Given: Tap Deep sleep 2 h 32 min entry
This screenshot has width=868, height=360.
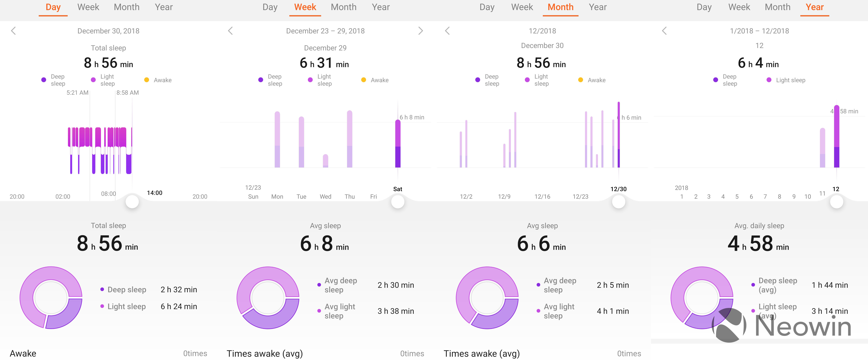Looking at the screenshot, I should point(149,290).
